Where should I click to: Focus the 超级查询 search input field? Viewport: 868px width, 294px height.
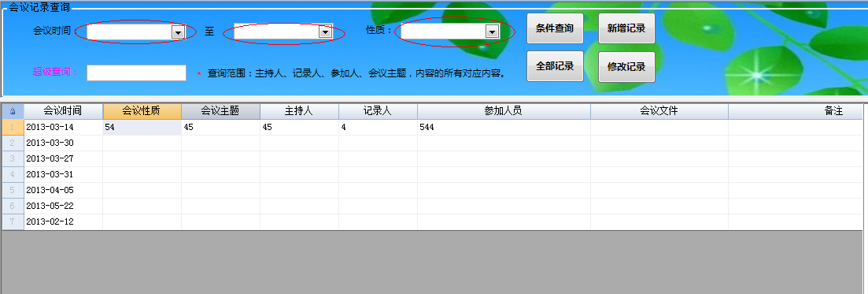(136, 73)
